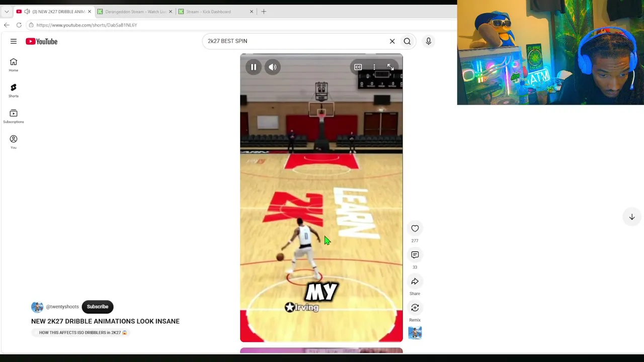Open Shorts in the YouTube sidebar
Image resolution: width=644 pixels, height=362 pixels.
[x=14, y=90]
